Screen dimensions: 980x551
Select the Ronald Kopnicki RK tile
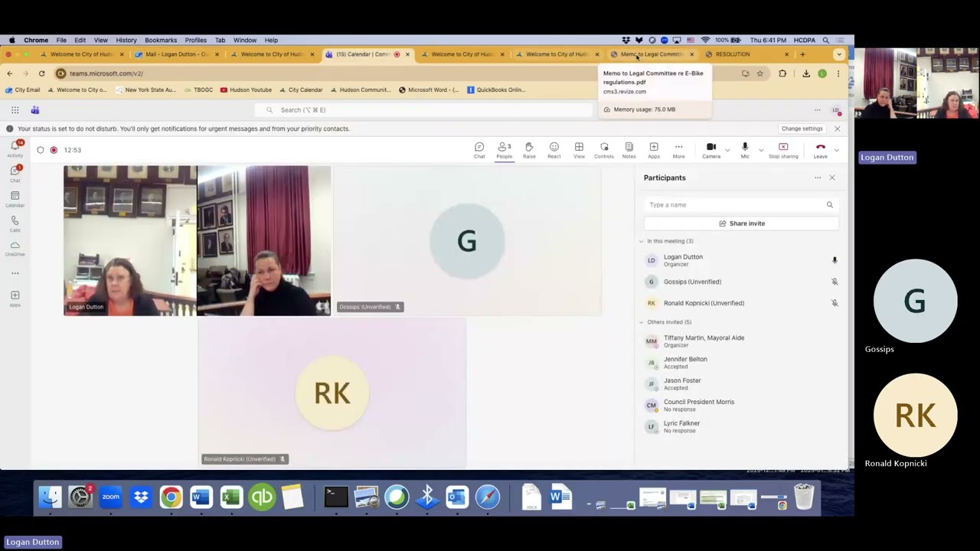332,393
